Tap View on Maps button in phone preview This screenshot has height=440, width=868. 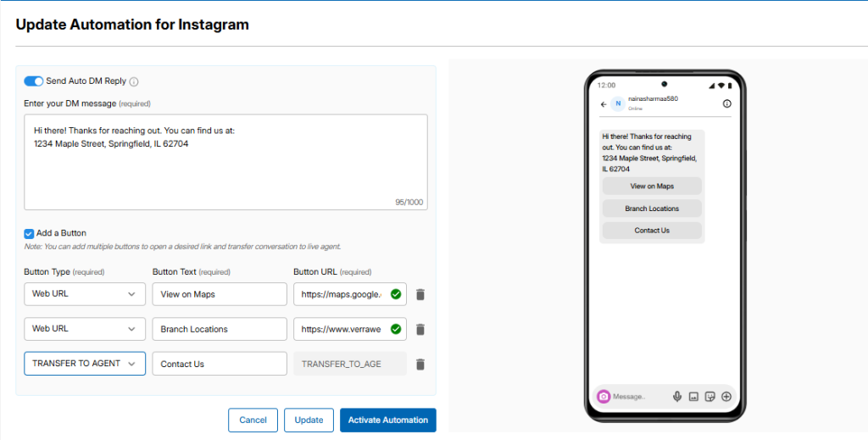point(652,186)
